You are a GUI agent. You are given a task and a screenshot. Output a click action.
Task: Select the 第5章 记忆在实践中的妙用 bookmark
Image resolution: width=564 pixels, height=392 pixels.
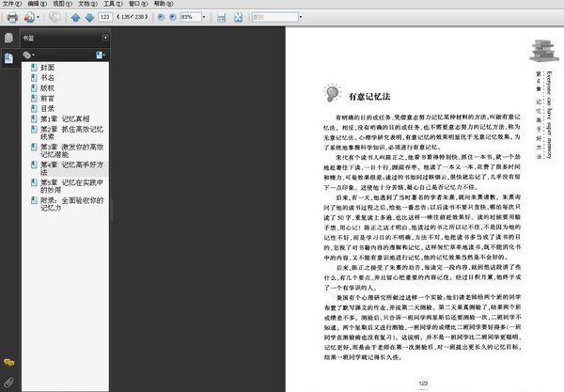pos(71,186)
